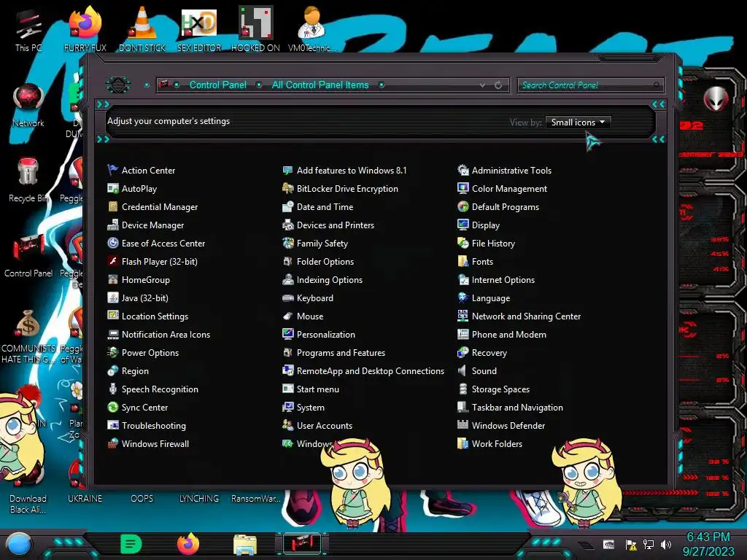
Task: Open the Start menu settings link
Action: pyautogui.click(x=318, y=389)
